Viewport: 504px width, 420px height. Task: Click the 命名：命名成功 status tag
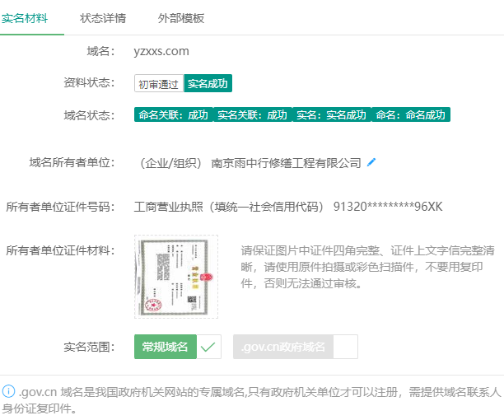410,115
